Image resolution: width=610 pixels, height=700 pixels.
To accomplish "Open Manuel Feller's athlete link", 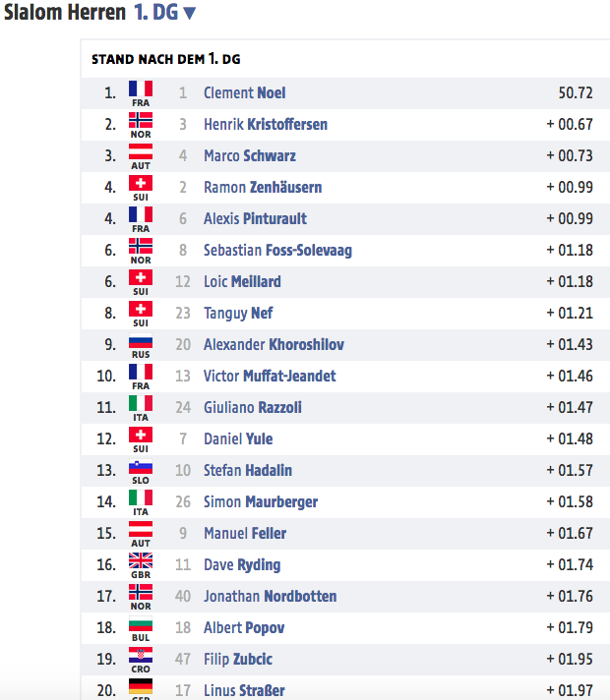I will tap(245, 533).
